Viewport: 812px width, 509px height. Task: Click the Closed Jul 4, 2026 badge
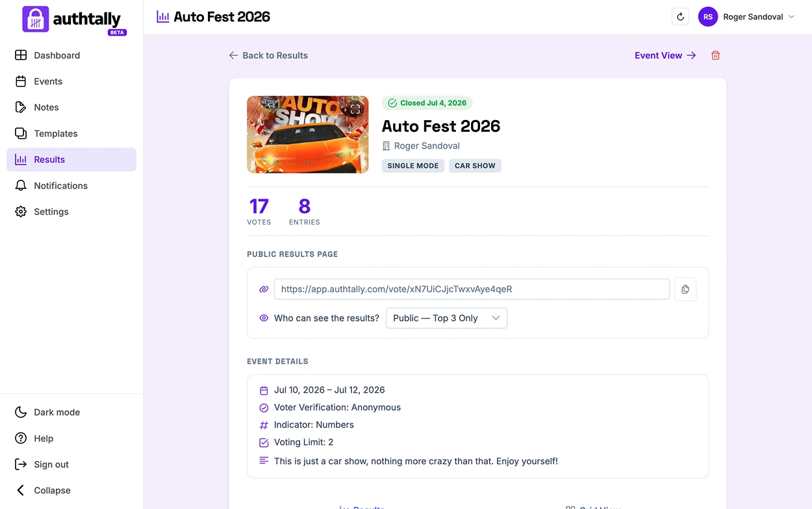click(427, 103)
